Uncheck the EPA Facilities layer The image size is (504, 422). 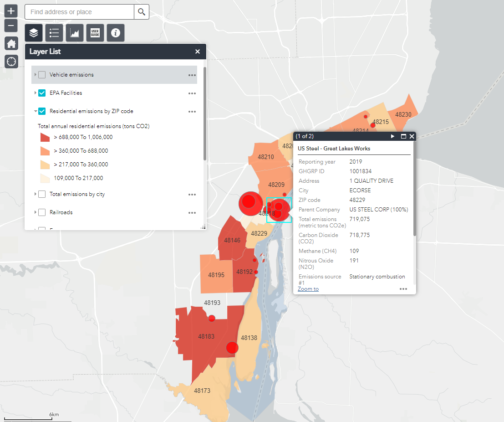[42, 93]
